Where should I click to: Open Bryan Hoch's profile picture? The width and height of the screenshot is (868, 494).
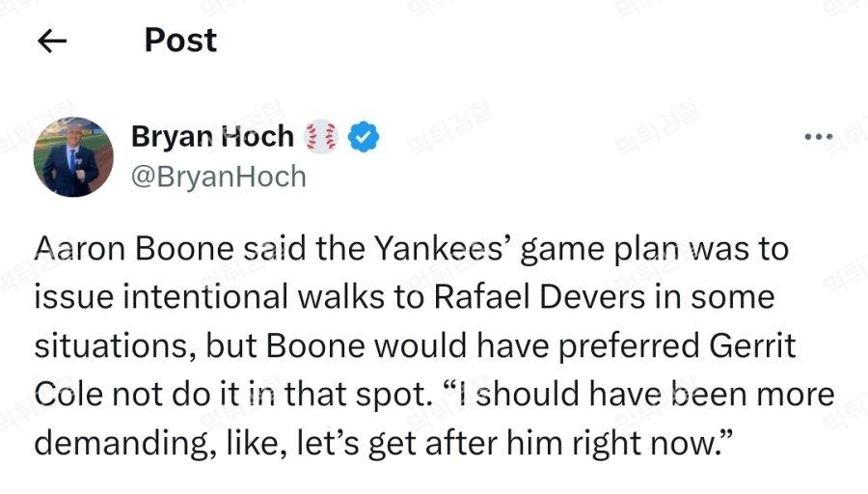coord(73,156)
